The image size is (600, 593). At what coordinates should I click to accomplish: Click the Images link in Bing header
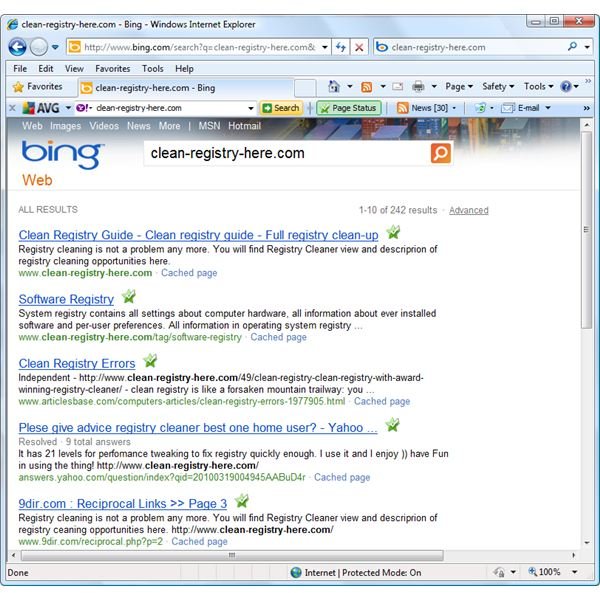tap(65, 126)
